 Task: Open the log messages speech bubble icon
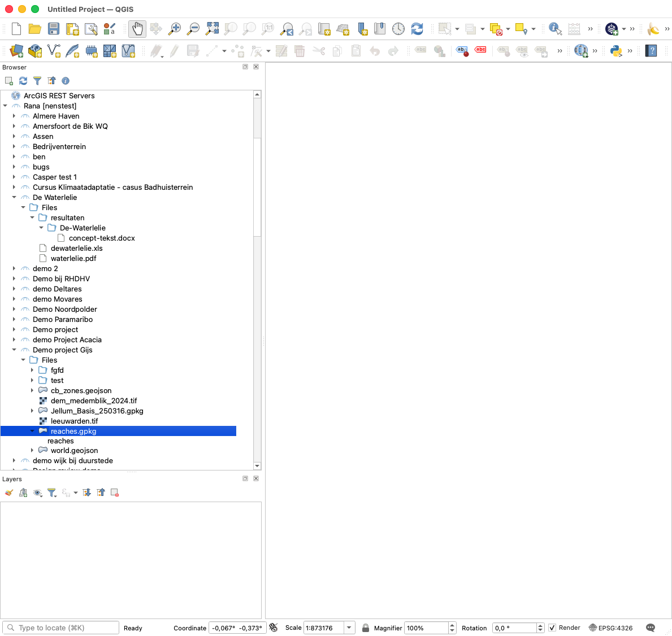tap(651, 628)
